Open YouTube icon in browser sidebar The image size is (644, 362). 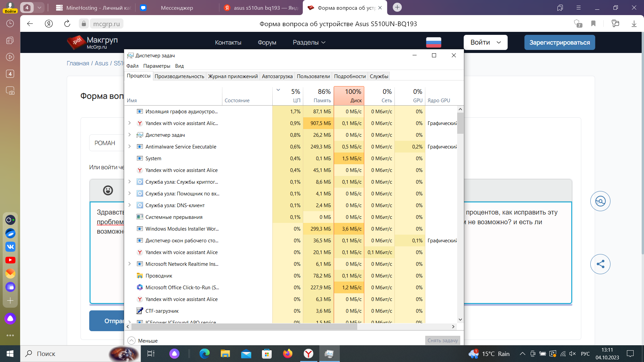point(10,260)
